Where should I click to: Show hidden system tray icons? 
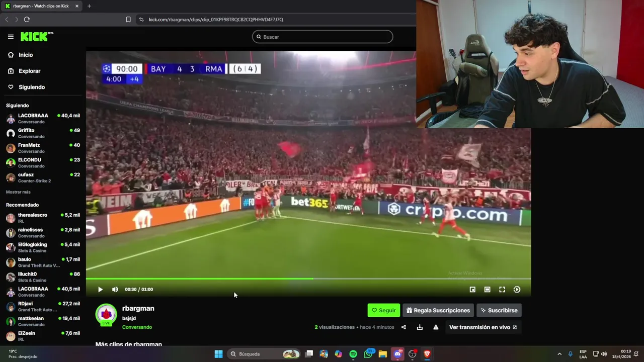(559, 354)
